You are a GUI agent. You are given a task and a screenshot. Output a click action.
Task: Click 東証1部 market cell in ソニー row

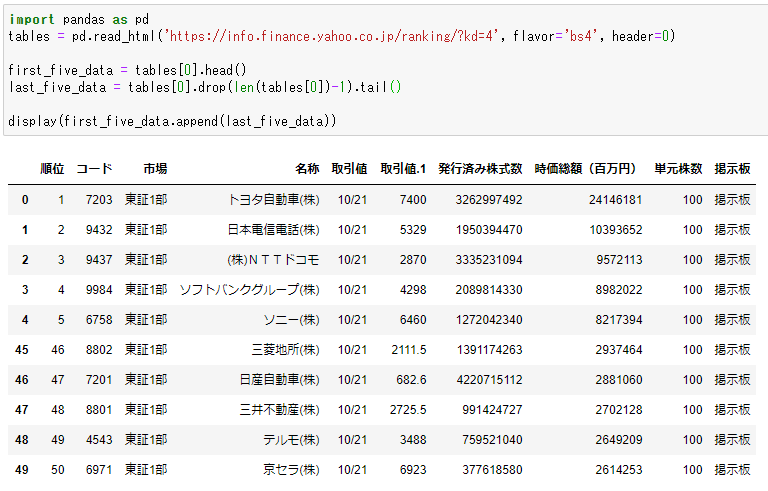[146, 319]
